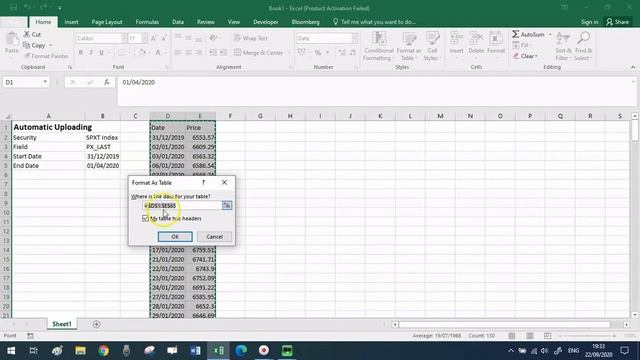
Task: Toggle Italic formatting
Action: click(91, 53)
